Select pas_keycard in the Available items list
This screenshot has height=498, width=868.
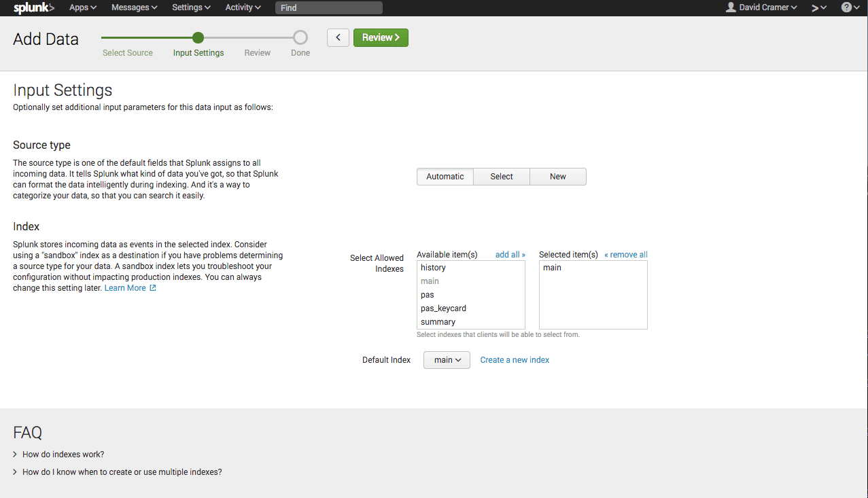(443, 308)
